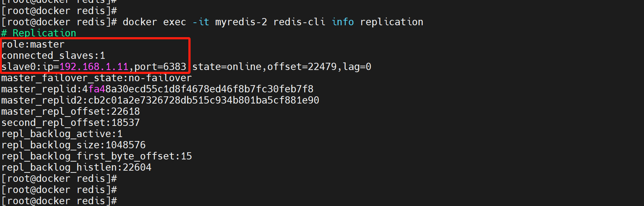Click the repl_backlog_histlen:22604 line

(x=76, y=167)
